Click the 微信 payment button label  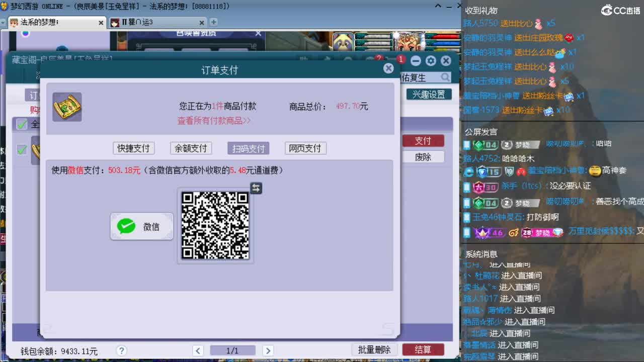[151, 227]
